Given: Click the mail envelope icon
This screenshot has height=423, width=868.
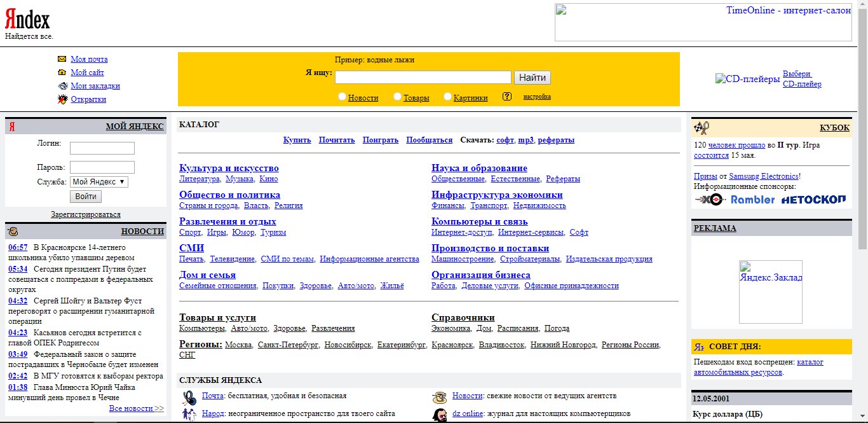Looking at the screenshot, I should pyautogui.click(x=62, y=59).
